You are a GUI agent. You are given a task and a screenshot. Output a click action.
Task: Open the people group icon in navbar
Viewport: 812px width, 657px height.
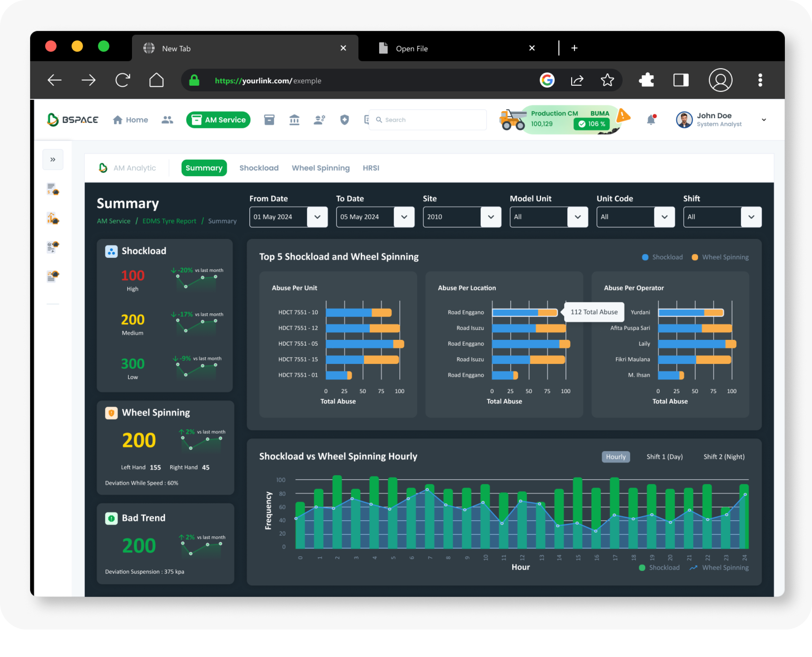pos(167,120)
